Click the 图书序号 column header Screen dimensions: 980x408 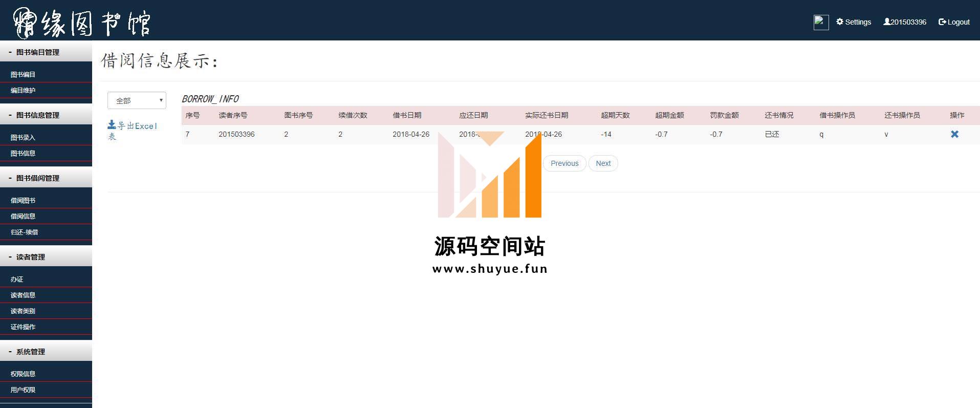(298, 115)
